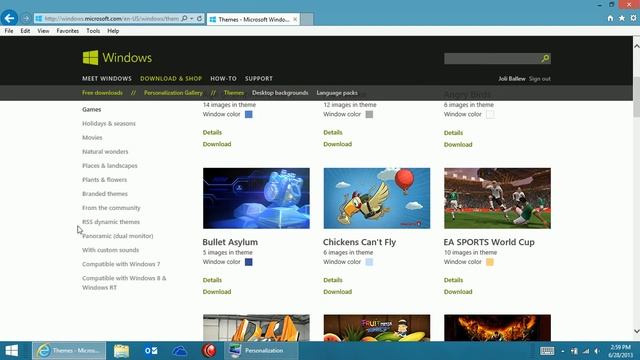Show hidden system tray icons arrow
Viewport: 640px width, 360px height.
[x=562, y=351]
